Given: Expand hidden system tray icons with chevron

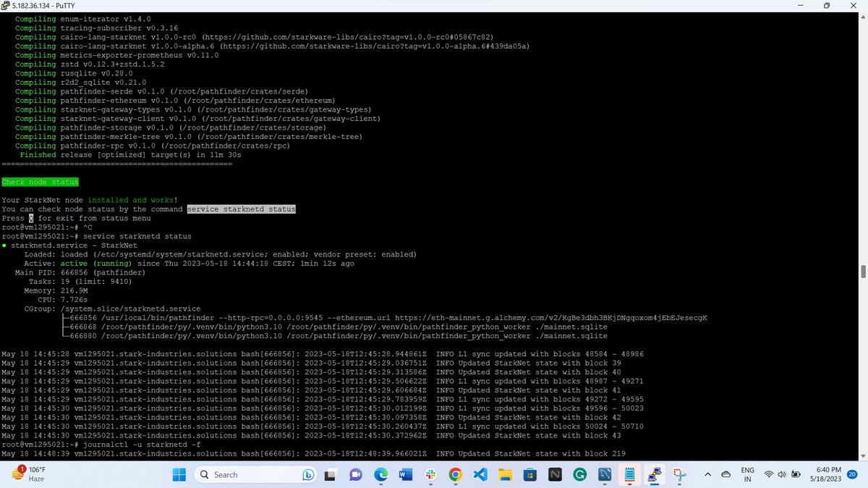Looking at the screenshot, I should click(x=707, y=474).
